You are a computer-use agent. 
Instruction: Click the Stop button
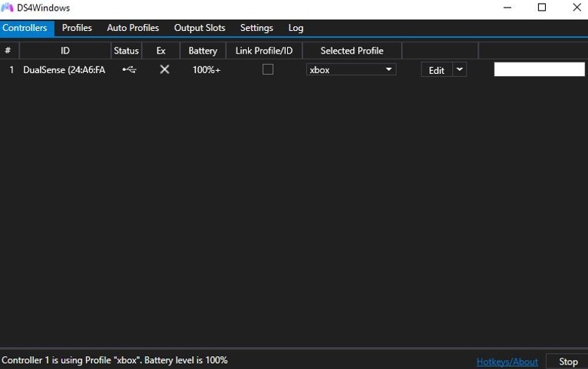[x=568, y=361]
